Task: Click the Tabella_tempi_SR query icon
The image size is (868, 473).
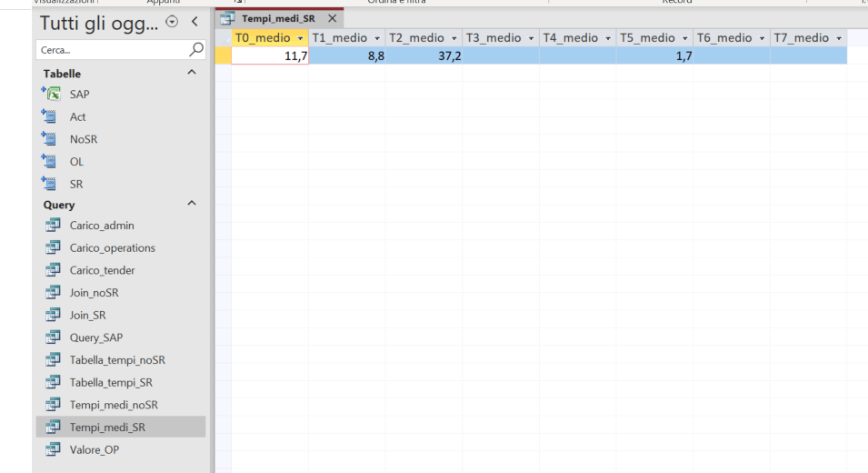Action: [53, 382]
